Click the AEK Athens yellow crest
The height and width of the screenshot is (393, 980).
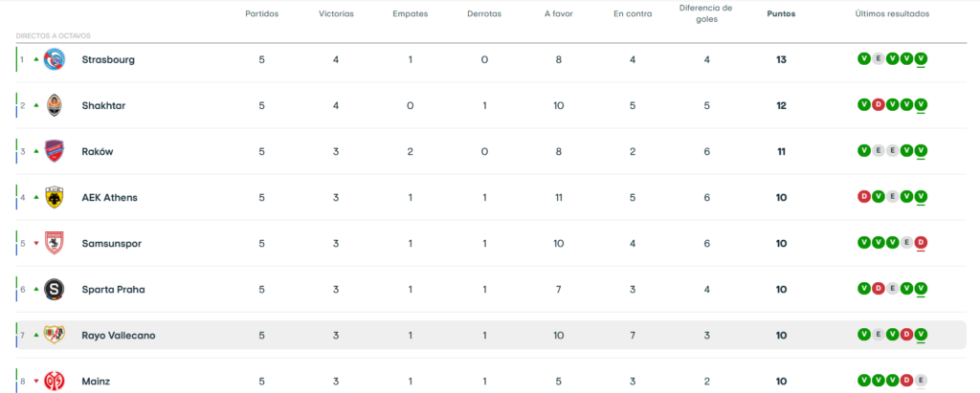click(55, 197)
